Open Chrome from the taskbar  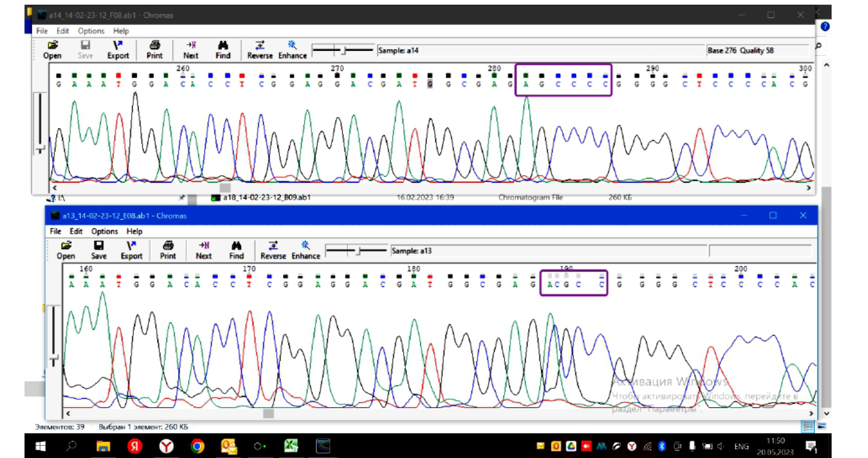click(x=197, y=446)
